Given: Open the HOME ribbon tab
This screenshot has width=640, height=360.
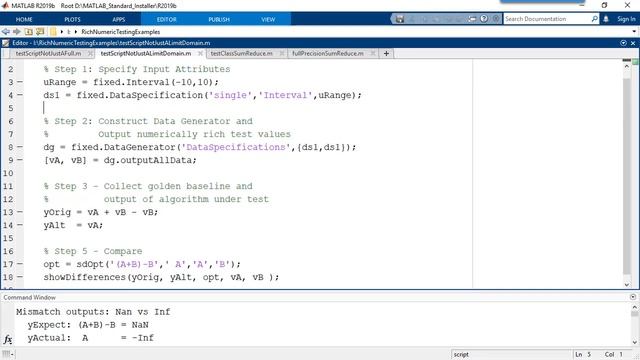Looking at the screenshot, I should click(24, 19).
